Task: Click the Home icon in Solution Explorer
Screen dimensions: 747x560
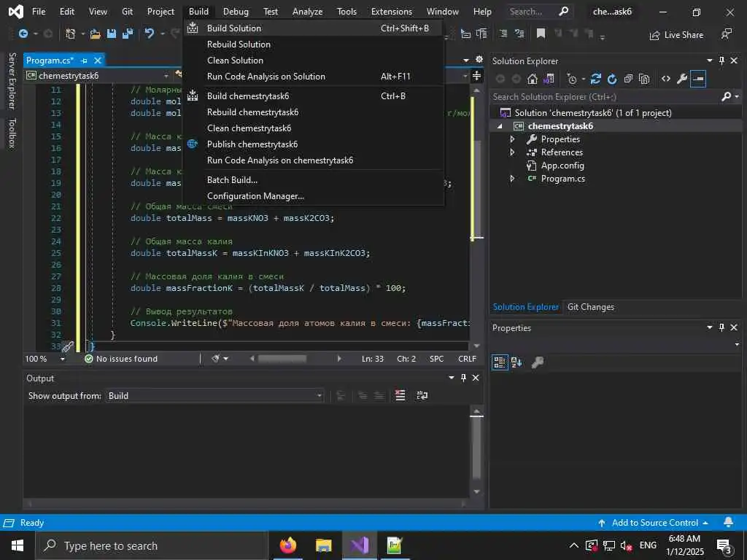Action: [x=533, y=79]
